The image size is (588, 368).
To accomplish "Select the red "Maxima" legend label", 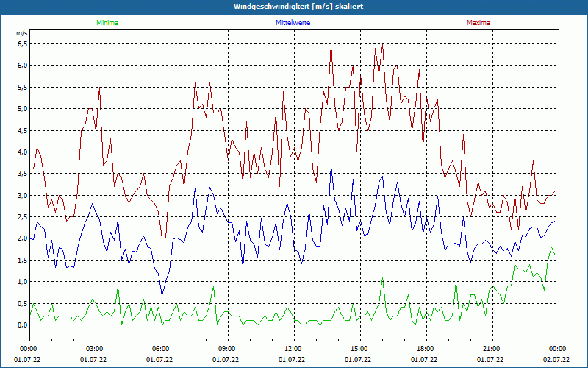I will point(478,23).
